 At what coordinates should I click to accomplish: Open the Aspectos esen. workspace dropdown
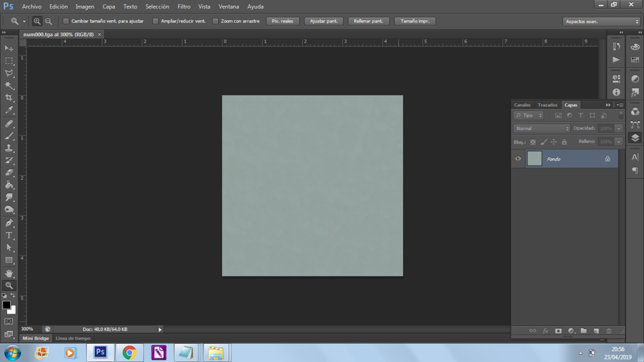pos(601,21)
